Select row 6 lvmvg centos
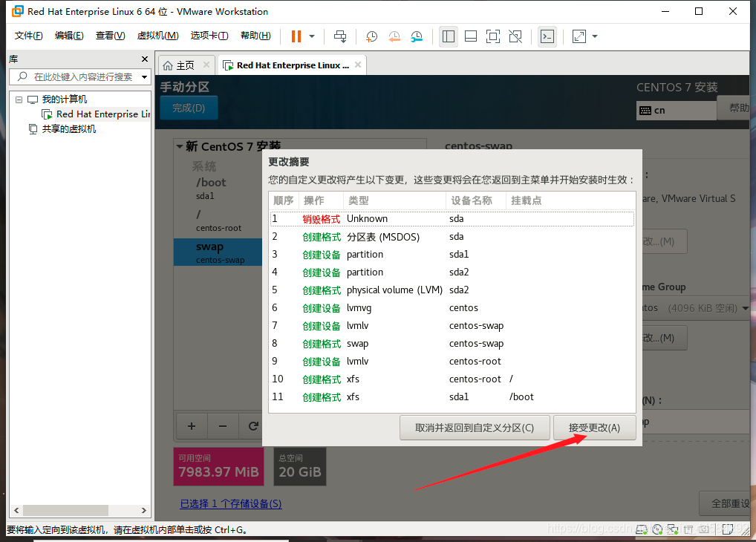The width and height of the screenshot is (756, 542). point(452,307)
